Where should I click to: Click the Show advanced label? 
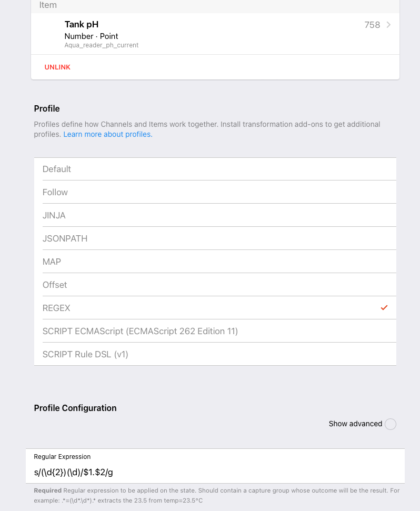click(x=355, y=424)
